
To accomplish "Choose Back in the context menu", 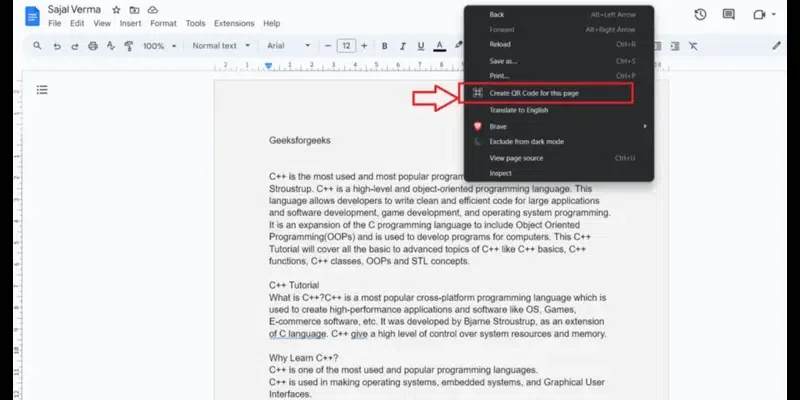I will point(559,15).
